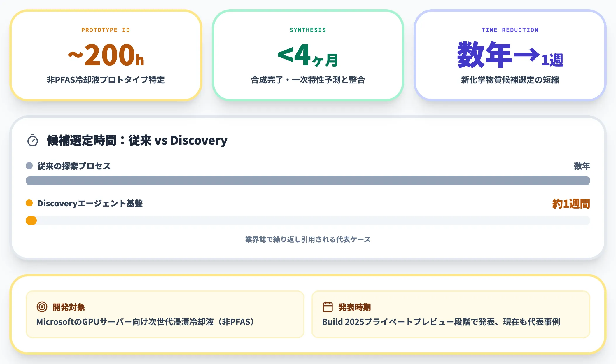The image size is (616, 364).
Task: Click the target icon next to 開発対象
Action: coord(42,307)
